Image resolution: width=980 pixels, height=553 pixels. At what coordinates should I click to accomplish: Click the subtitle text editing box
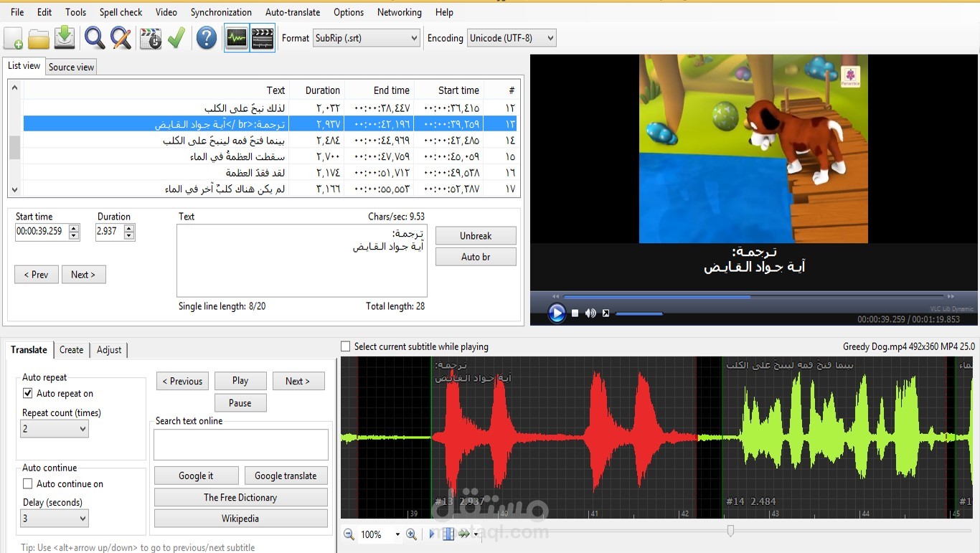pos(302,260)
